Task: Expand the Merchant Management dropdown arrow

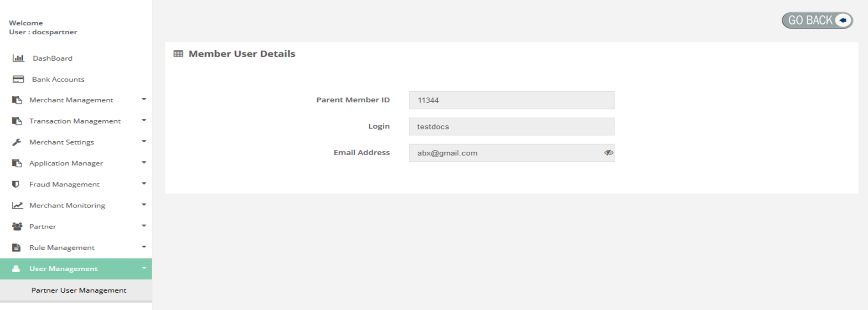Action: [x=144, y=99]
